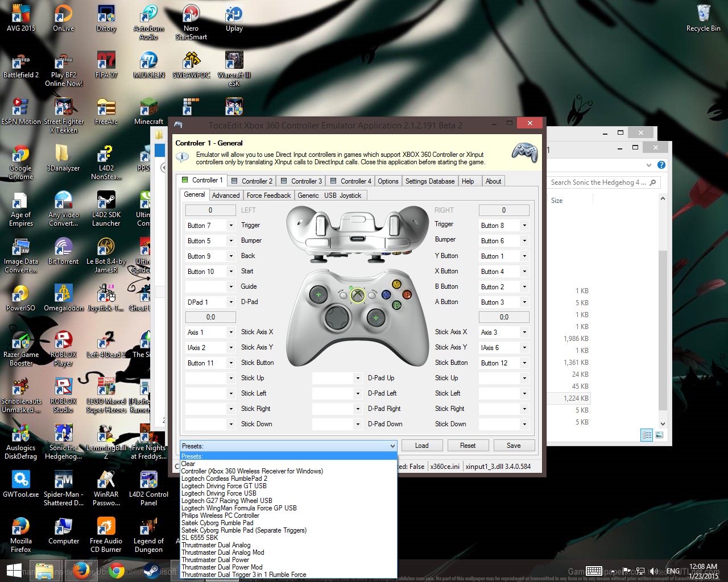Open the Recycle Bin
This screenshot has width=728, height=582.
(x=703, y=14)
